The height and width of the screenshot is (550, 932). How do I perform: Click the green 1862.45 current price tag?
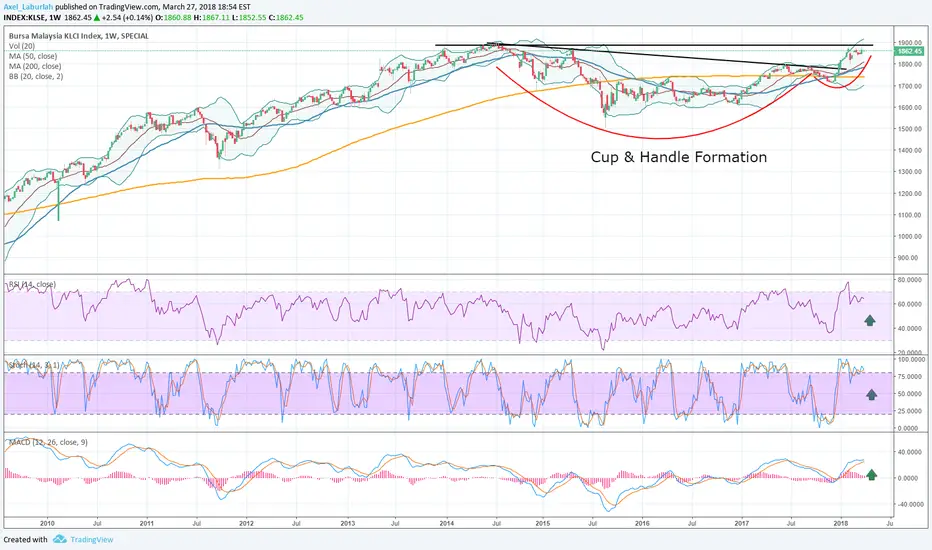tap(910, 51)
